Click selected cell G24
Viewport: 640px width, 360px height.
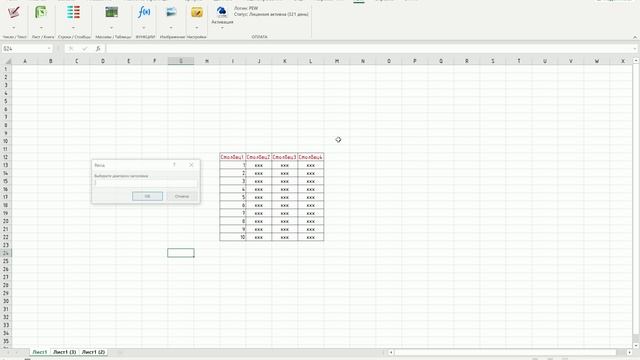(x=181, y=253)
